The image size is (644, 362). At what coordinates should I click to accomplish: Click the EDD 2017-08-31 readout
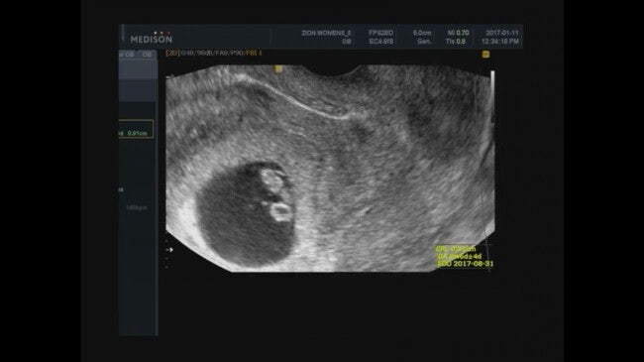tap(466, 264)
